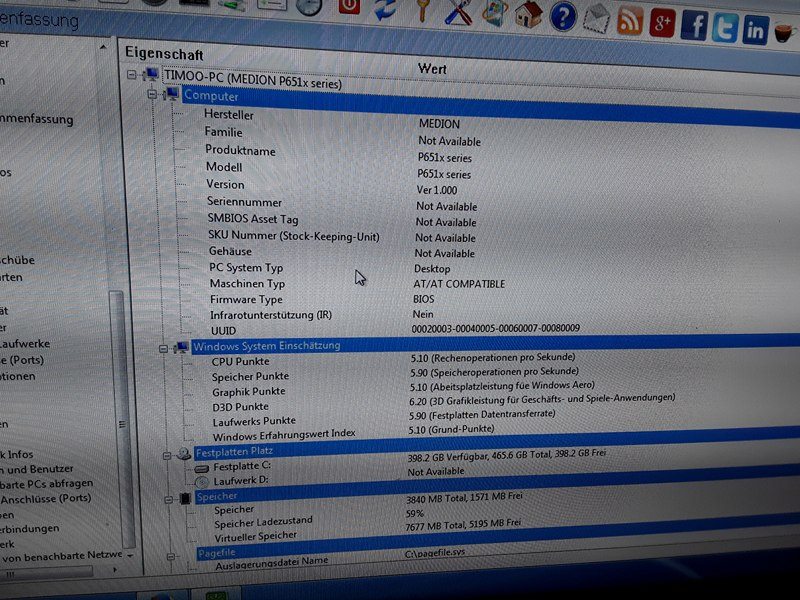Click the Wert column header

[x=432, y=68]
